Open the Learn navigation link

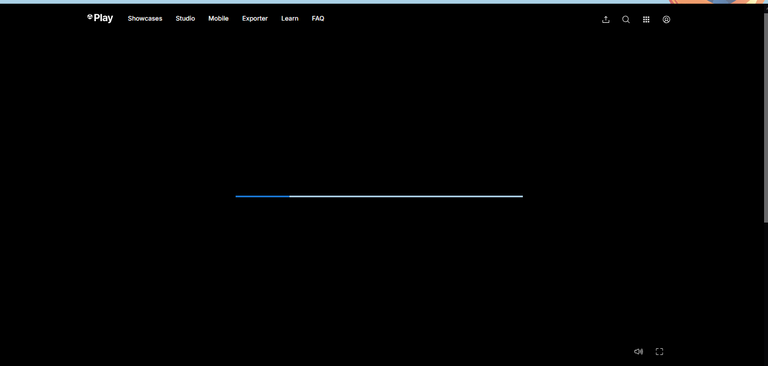click(289, 19)
